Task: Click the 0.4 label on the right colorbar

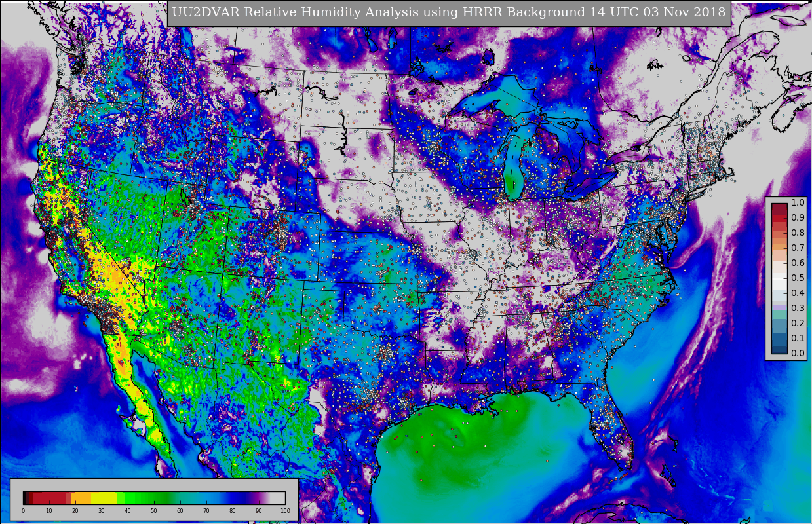Action: pyautogui.click(x=798, y=293)
